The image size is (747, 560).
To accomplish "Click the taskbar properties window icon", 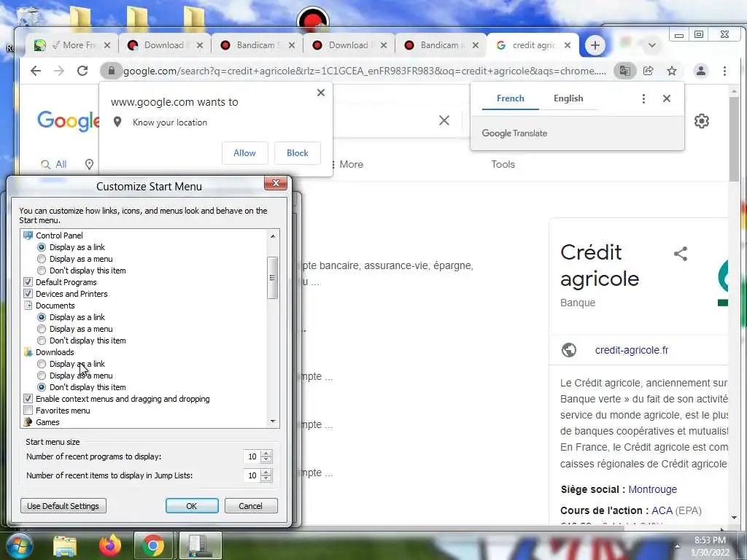I will click(200, 545).
